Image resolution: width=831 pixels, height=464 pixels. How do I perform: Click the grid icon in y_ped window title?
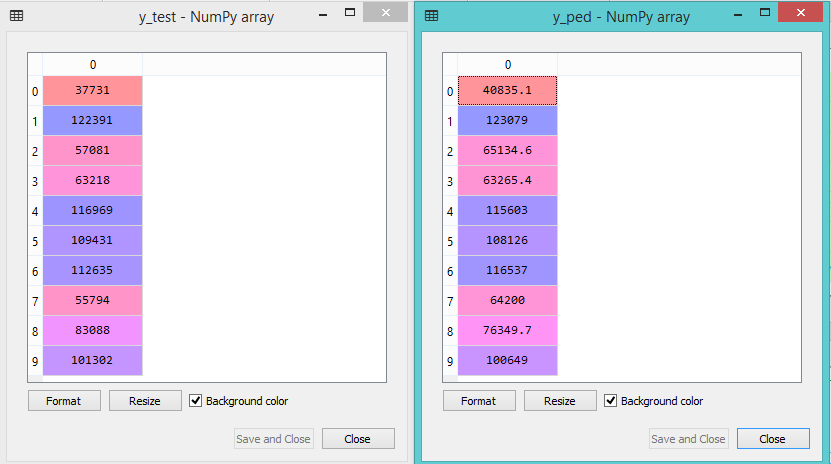click(x=431, y=16)
